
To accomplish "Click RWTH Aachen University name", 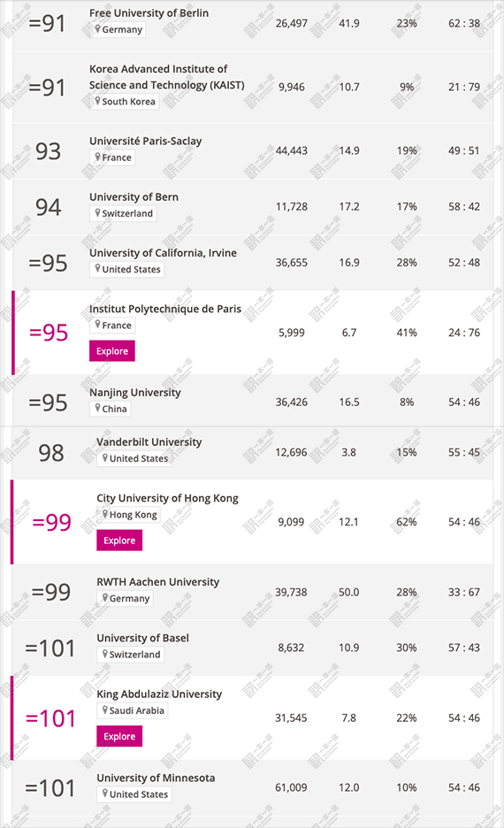I will (x=157, y=582).
